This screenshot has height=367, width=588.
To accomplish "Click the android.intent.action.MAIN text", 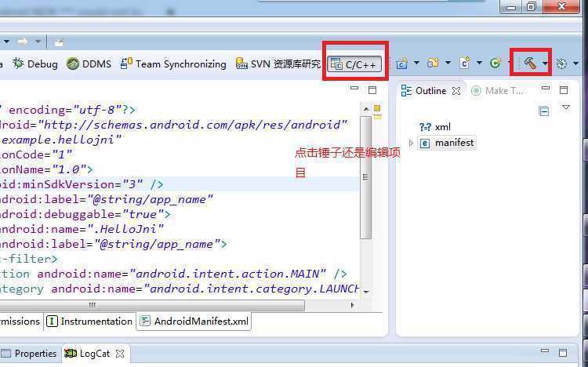I will (227, 274).
